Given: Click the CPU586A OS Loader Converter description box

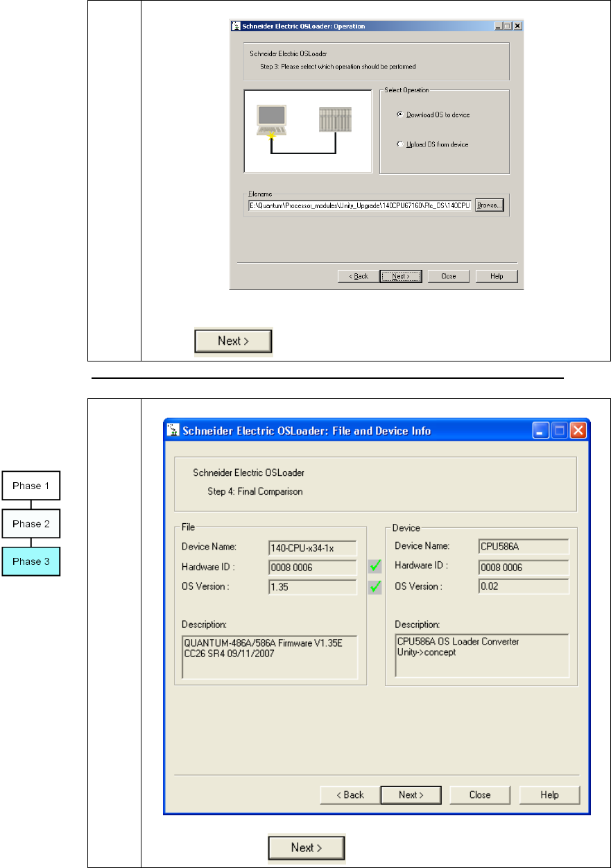Looking at the screenshot, I should (x=482, y=654).
